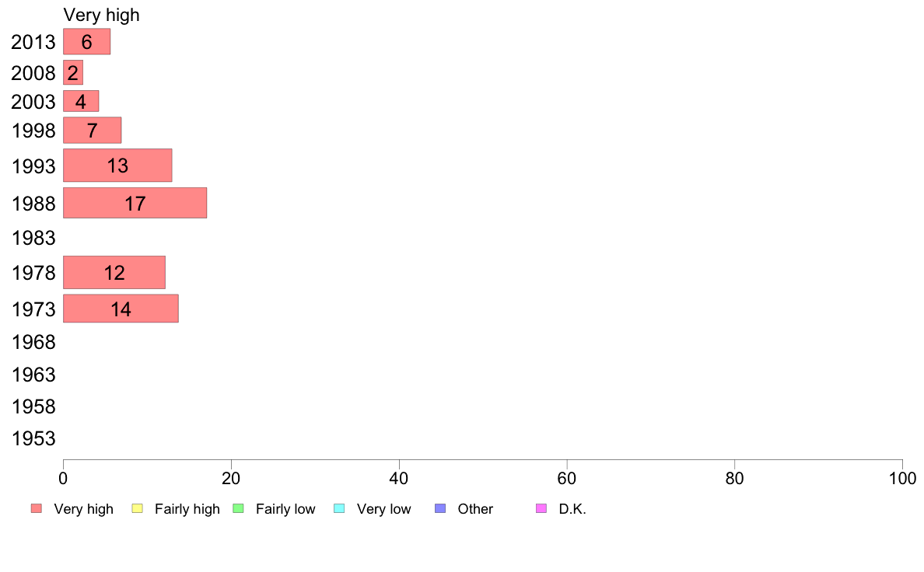The width and height of the screenshot is (924, 572).
Task: Select the 1973 bar with value 14
Action: coord(121,309)
